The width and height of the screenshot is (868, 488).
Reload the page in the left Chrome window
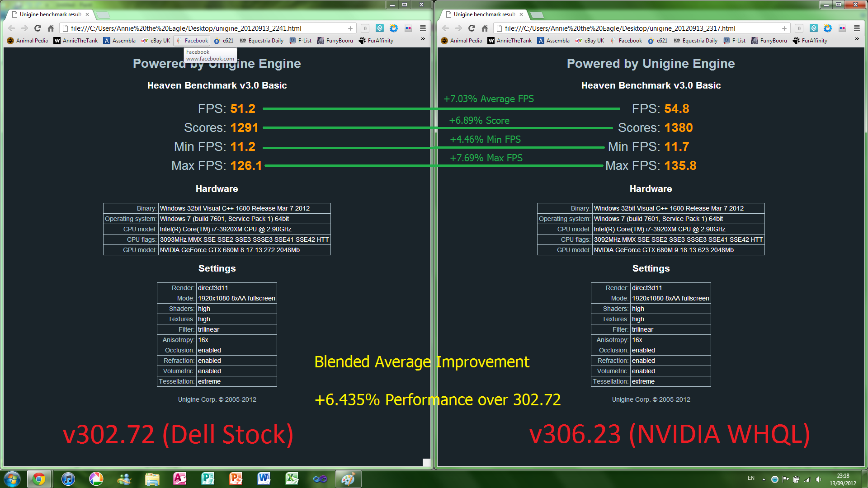[38, 28]
